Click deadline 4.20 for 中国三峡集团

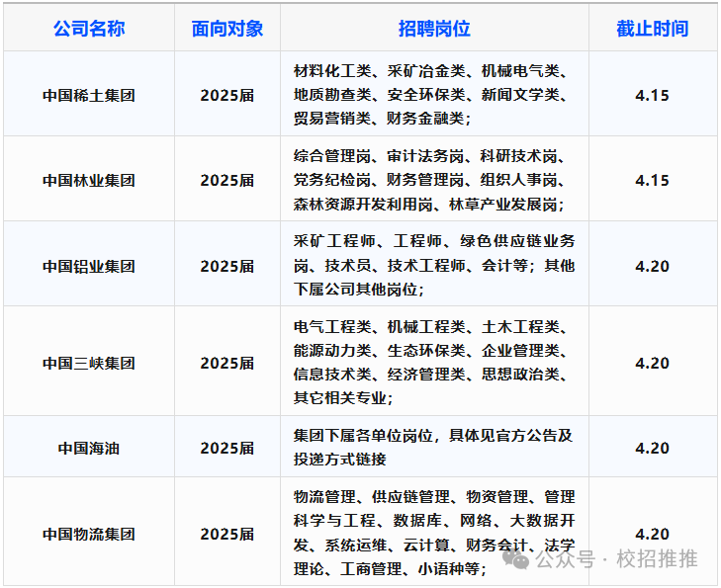click(652, 363)
